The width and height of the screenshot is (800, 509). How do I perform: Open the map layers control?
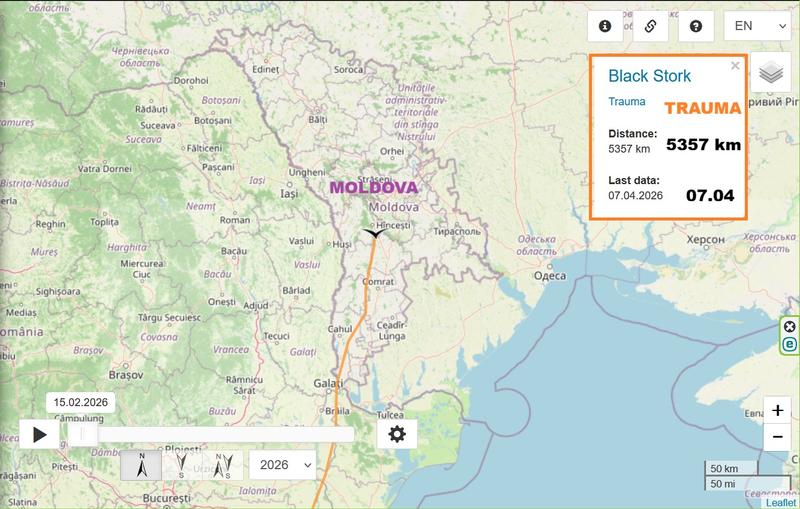click(x=770, y=72)
